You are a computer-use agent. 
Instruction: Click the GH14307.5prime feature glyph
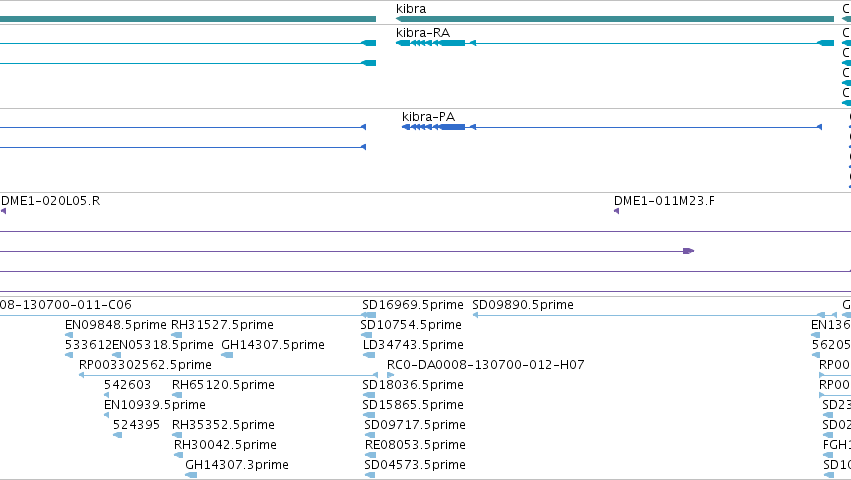coord(227,355)
